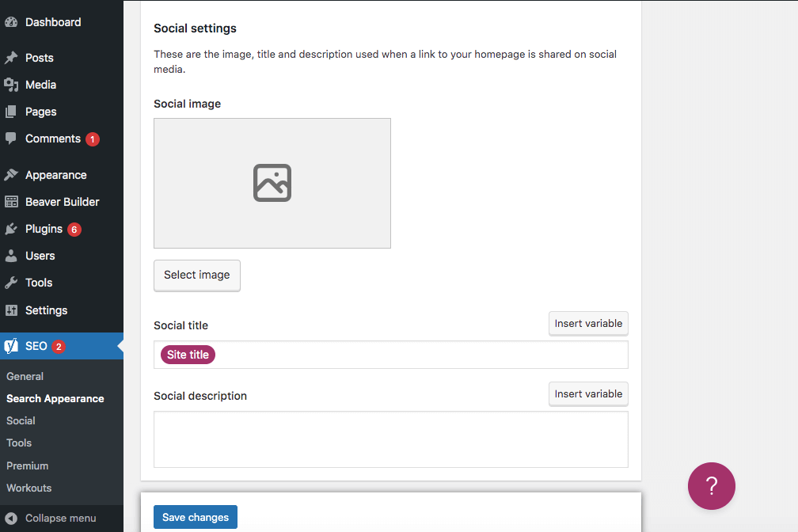The height and width of the screenshot is (532, 798).
Task: Click the Save changes button
Action: point(196,517)
